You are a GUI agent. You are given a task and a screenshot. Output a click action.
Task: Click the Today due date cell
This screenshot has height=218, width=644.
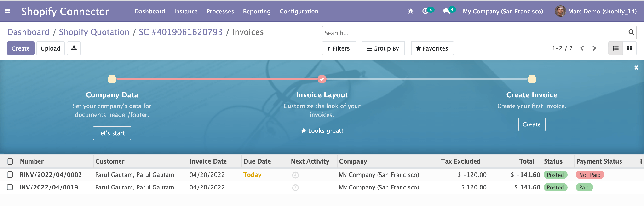[x=252, y=175]
